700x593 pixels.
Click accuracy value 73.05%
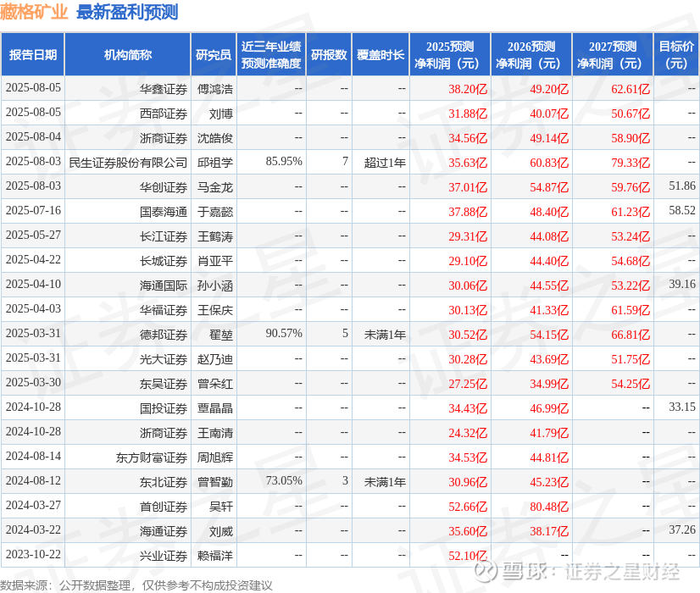click(x=284, y=480)
